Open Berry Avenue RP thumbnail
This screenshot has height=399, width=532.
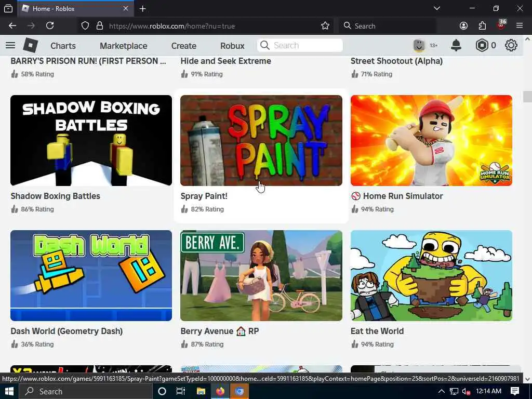(x=261, y=275)
